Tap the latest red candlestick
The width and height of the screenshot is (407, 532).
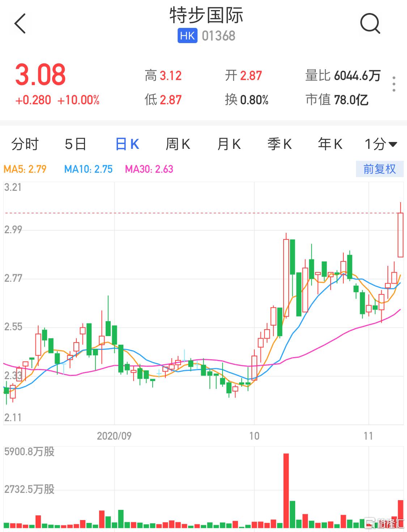(400, 235)
